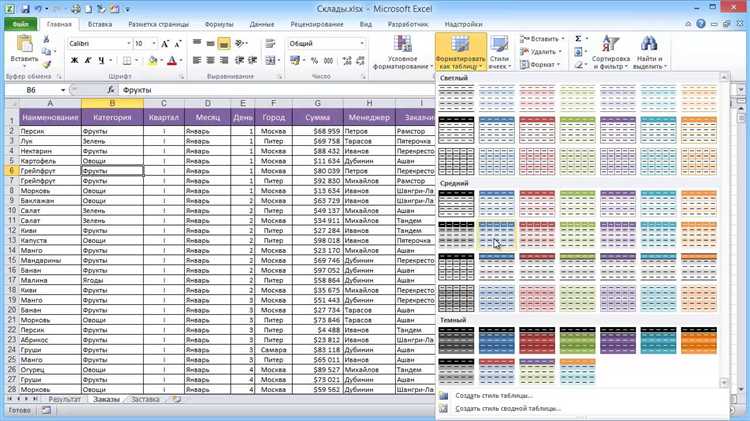Click the wrap text icon

click(270, 44)
